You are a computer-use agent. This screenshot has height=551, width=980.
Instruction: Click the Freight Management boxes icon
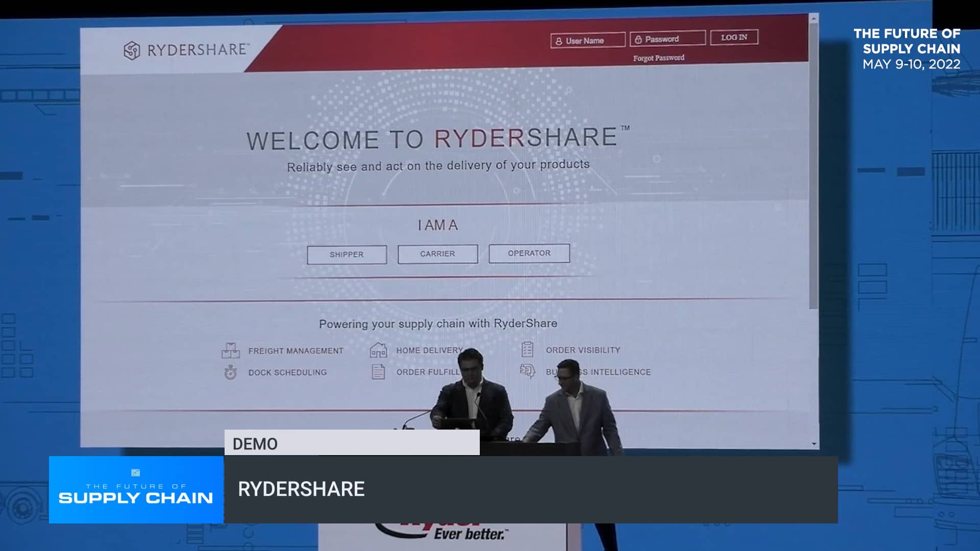coord(231,350)
